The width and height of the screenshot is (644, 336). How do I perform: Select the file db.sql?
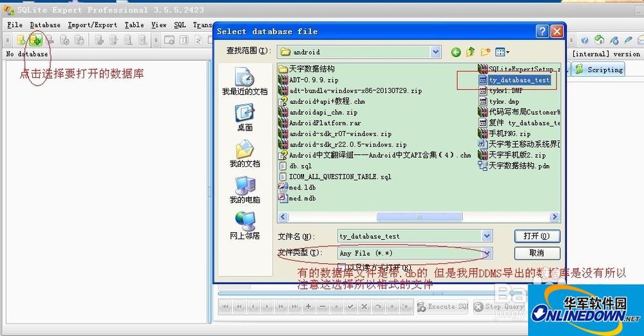pyautogui.click(x=296, y=166)
